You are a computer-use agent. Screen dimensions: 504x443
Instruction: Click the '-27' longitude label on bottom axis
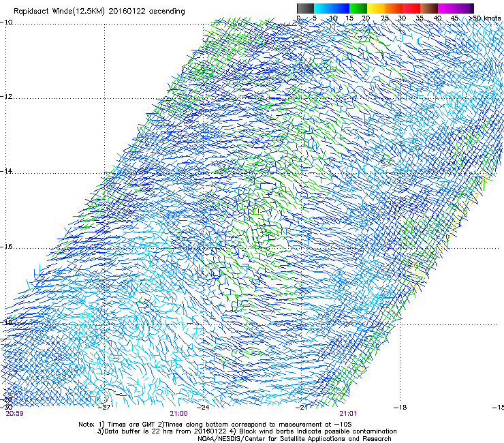pos(105,408)
